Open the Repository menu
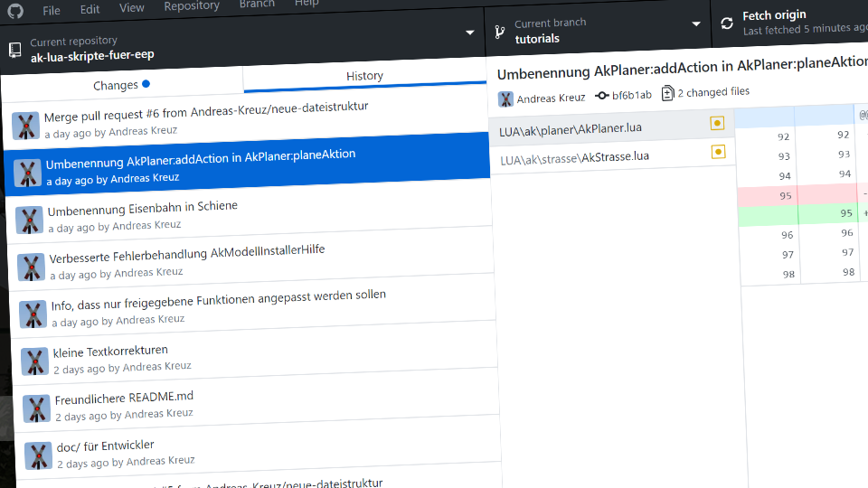This screenshot has height=488, width=868. 192,5
